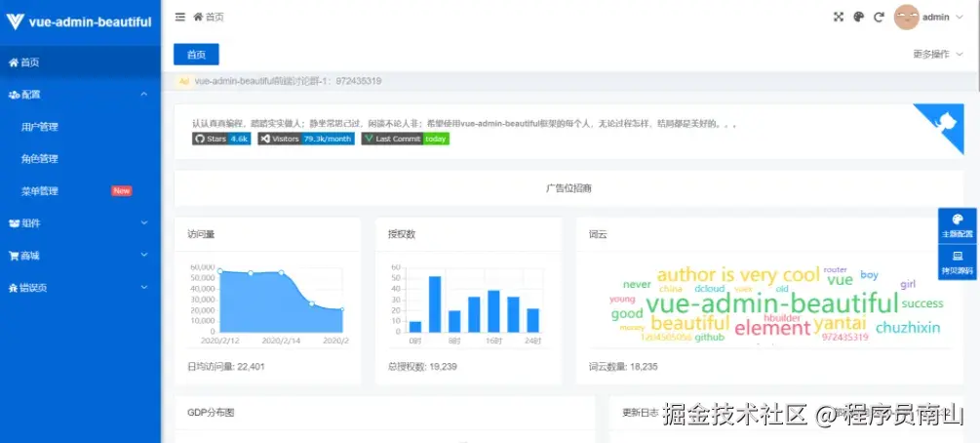Image resolution: width=980 pixels, height=443 pixels.
Task: Click 'element' word in the word cloud
Action: click(772, 327)
